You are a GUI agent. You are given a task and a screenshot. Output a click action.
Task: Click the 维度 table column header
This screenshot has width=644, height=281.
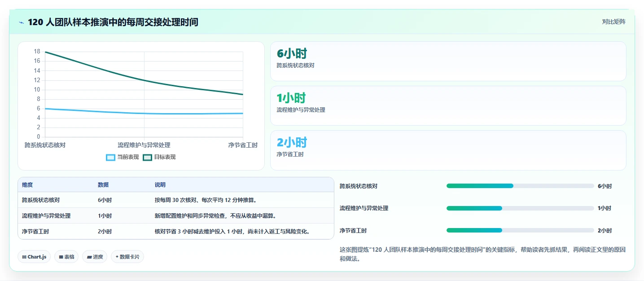(x=27, y=185)
